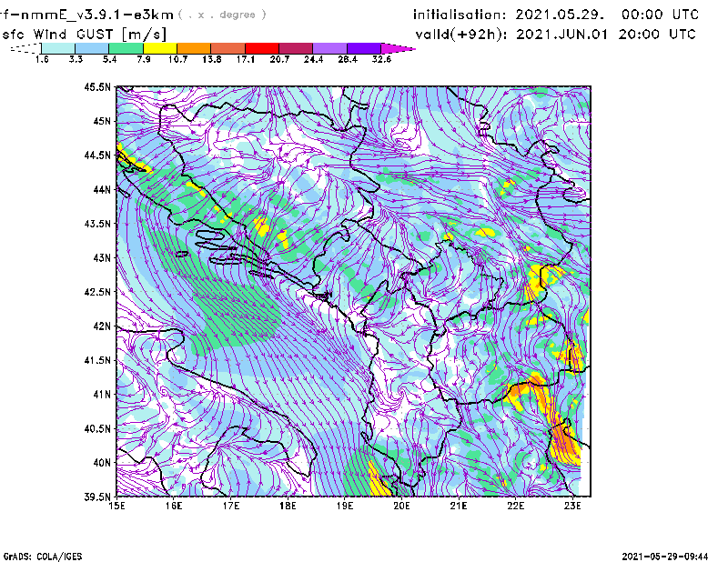Click the light purple 24.4–28.4 legend swatch
Image resolution: width=728 pixels, height=562 pixels.
[x=329, y=48]
